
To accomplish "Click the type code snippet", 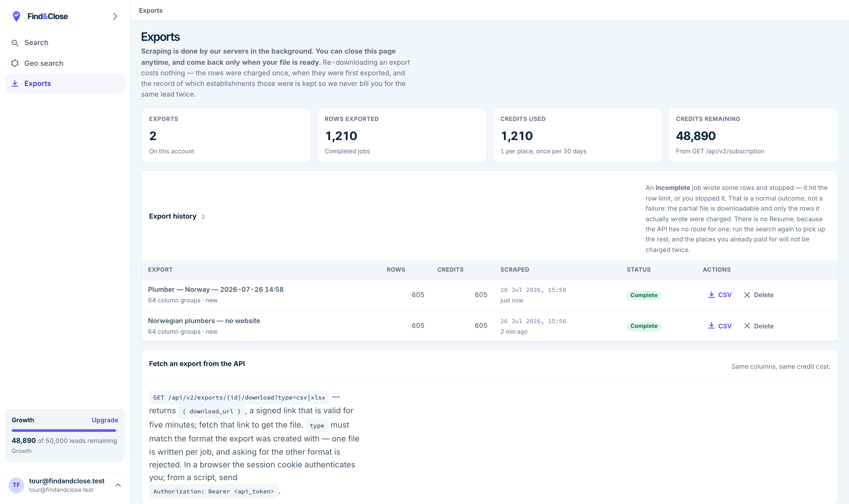I will (x=317, y=425).
